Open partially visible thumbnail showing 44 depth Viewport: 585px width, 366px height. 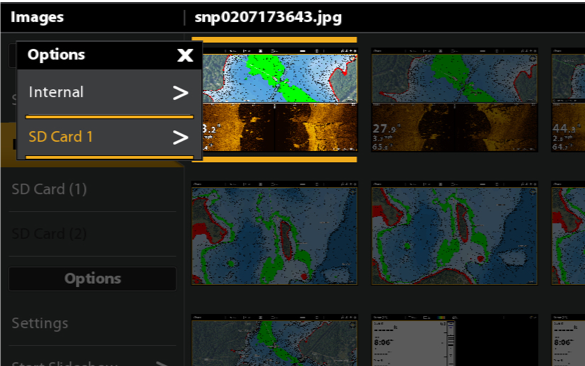pyautogui.click(x=568, y=100)
